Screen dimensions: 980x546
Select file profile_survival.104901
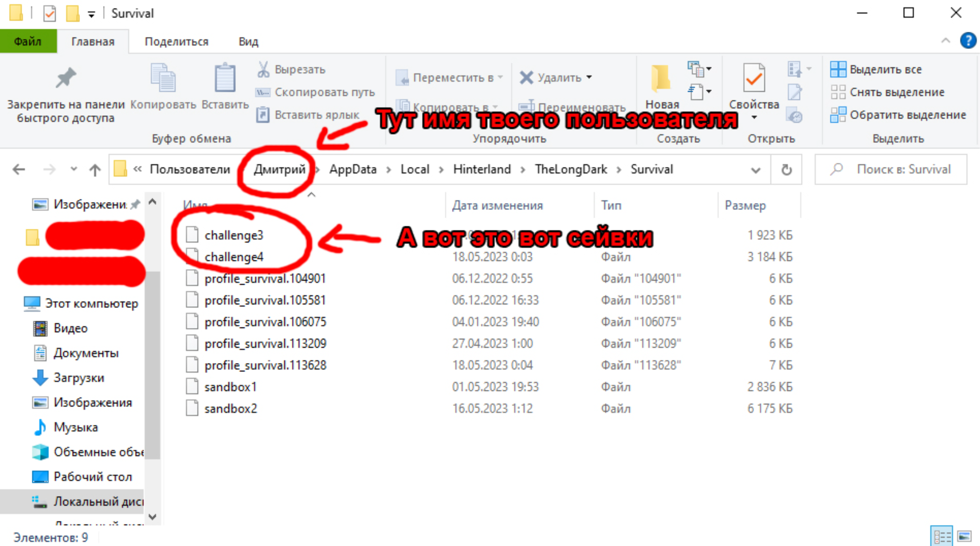[x=265, y=278]
